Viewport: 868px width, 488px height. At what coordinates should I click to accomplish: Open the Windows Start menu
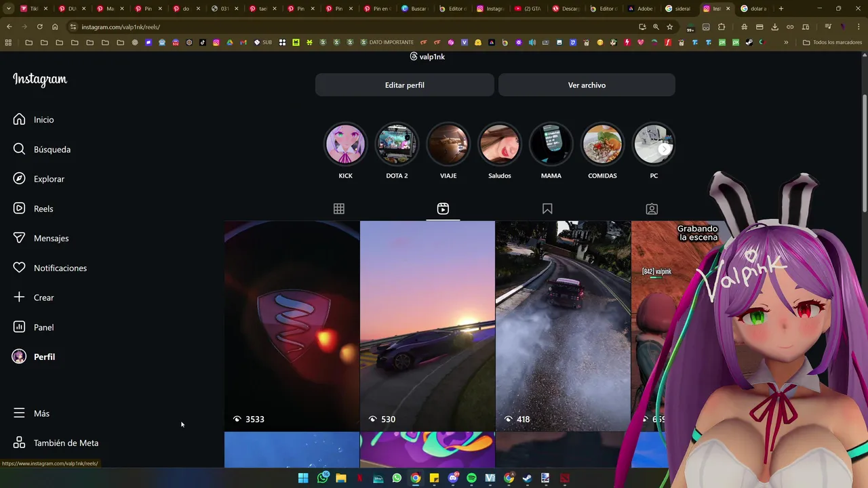click(303, 478)
